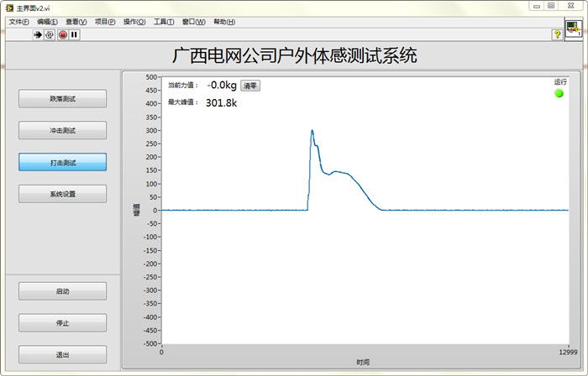Open the 项目(P) menu
This screenshot has width=588, height=376.
tap(105, 22)
